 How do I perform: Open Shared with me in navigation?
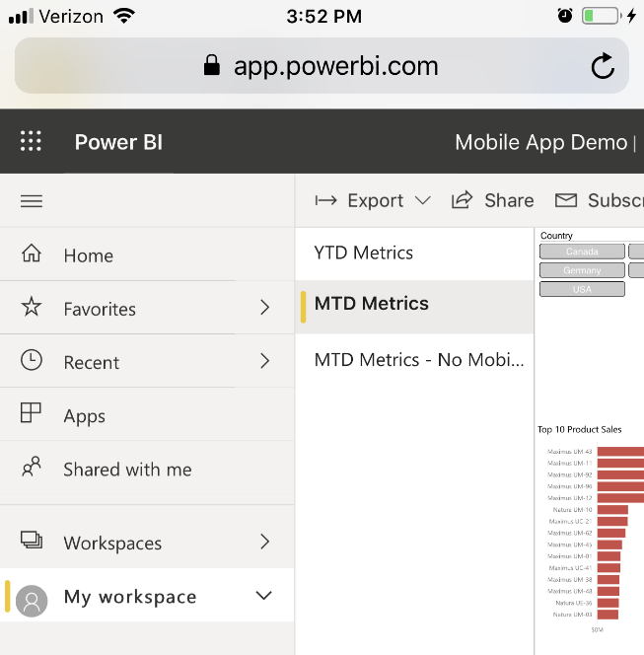click(x=147, y=468)
